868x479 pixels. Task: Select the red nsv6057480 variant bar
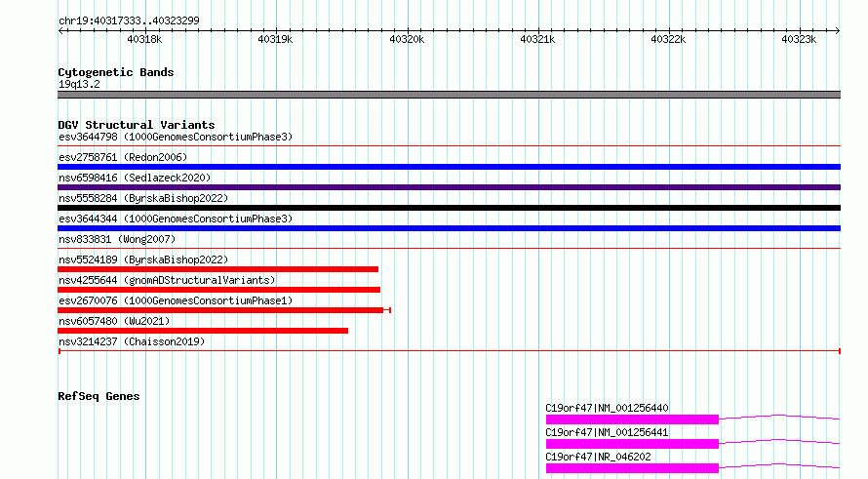tap(203, 331)
